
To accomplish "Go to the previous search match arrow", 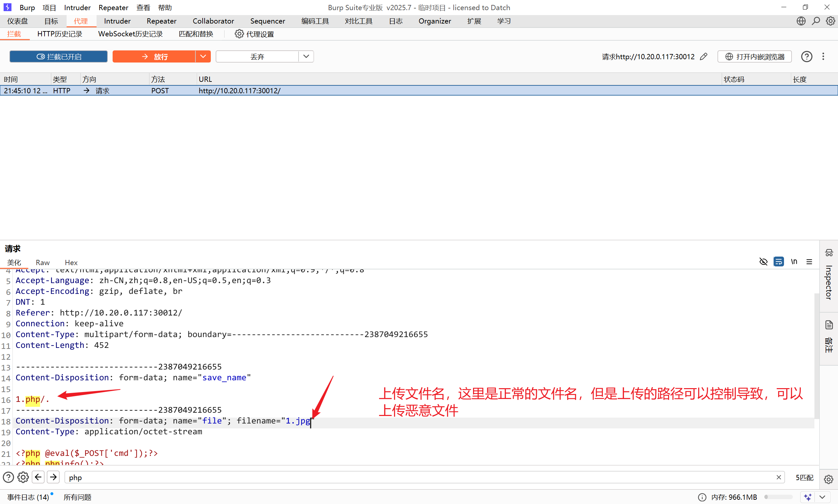I will coord(38,477).
